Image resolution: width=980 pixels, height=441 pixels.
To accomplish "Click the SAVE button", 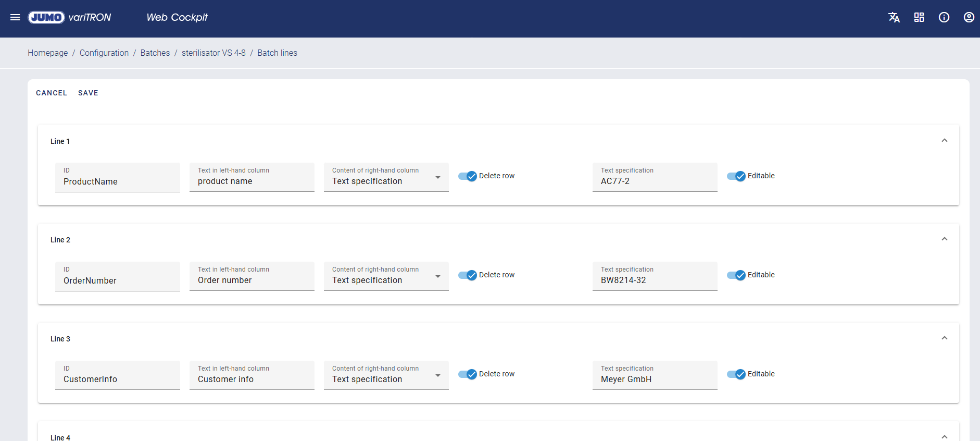I will (88, 93).
